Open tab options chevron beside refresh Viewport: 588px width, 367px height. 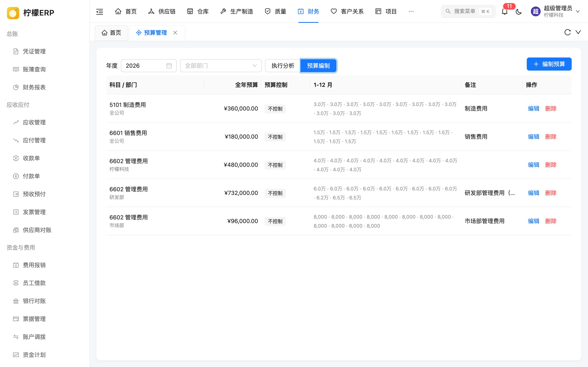tap(578, 32)
